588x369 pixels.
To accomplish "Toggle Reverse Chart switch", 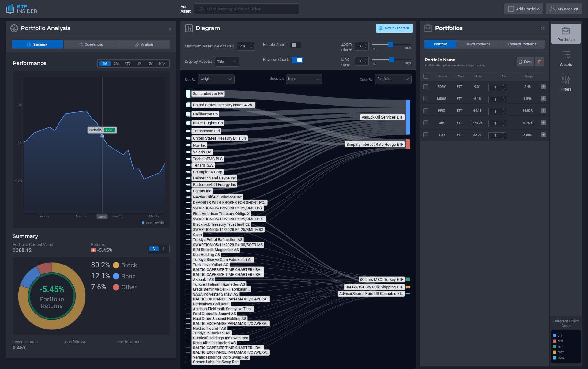I will point(297,60).
